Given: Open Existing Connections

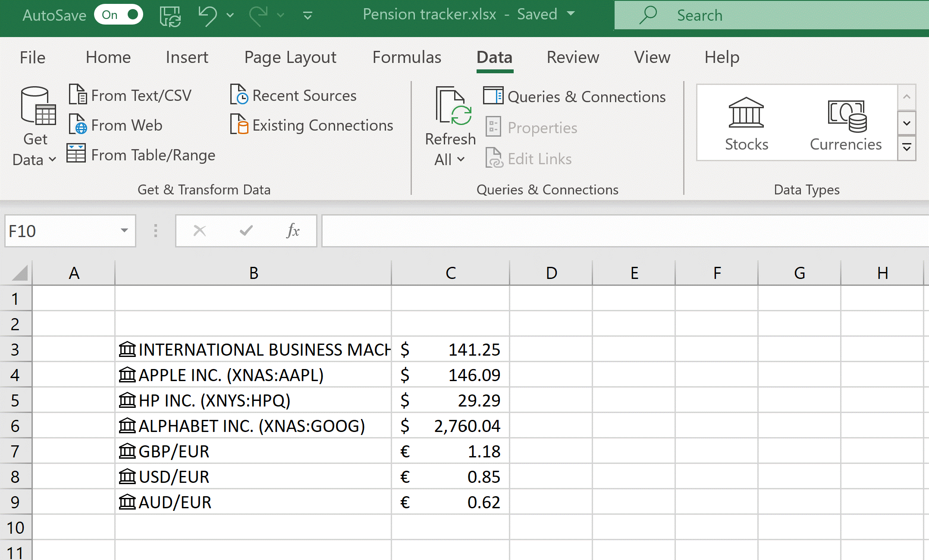Looking at the screenshot, I should (x=312, y=125).
